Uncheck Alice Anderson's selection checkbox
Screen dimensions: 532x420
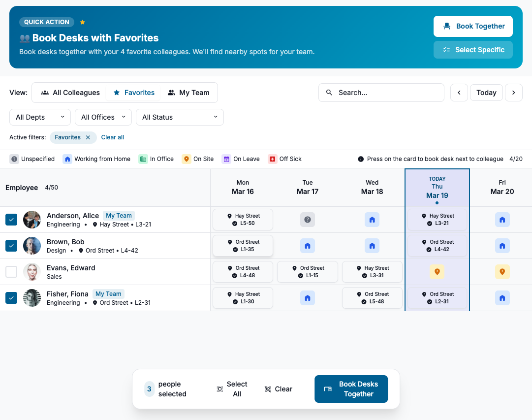pos(11,220)
